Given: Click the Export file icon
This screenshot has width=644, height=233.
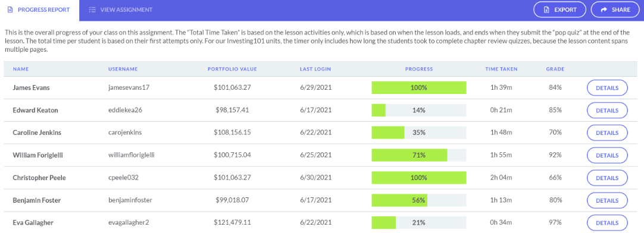Looking at the screenshot, I should (546, 10).
